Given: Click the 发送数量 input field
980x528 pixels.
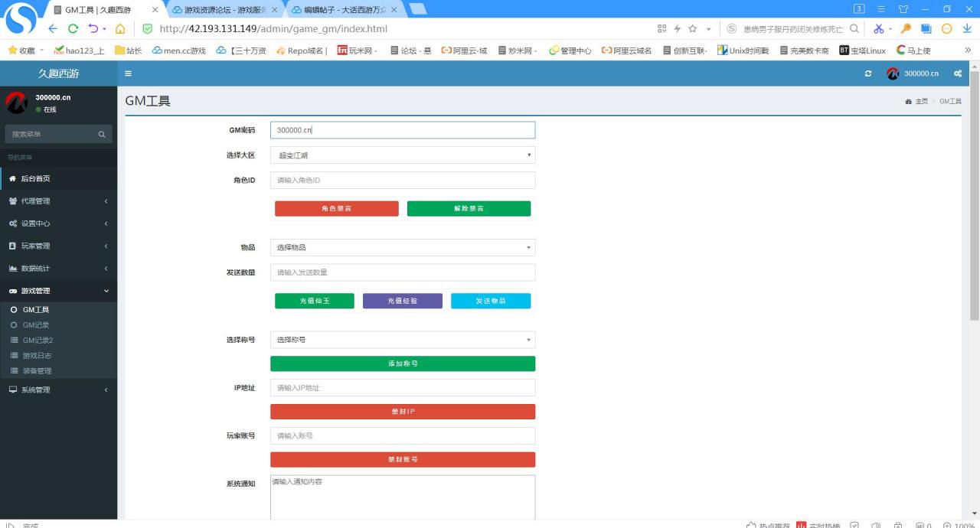Looking at the screenshot, I should pyautogui.click(x=403, y=272).
